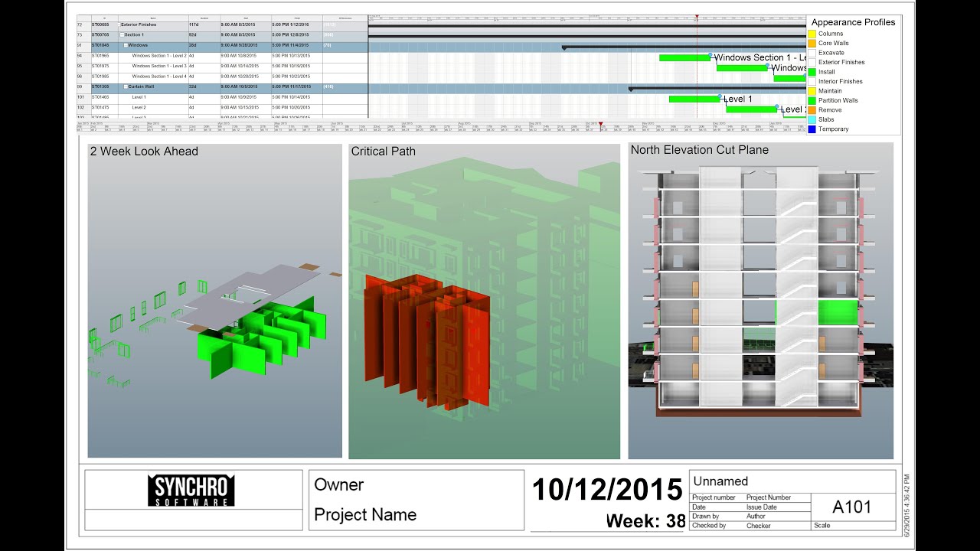Click start date 9:00 AM 10/8/2015
The width and height of the screenshot is (980, 551).
pyautogui.click(x=239, y=56)
